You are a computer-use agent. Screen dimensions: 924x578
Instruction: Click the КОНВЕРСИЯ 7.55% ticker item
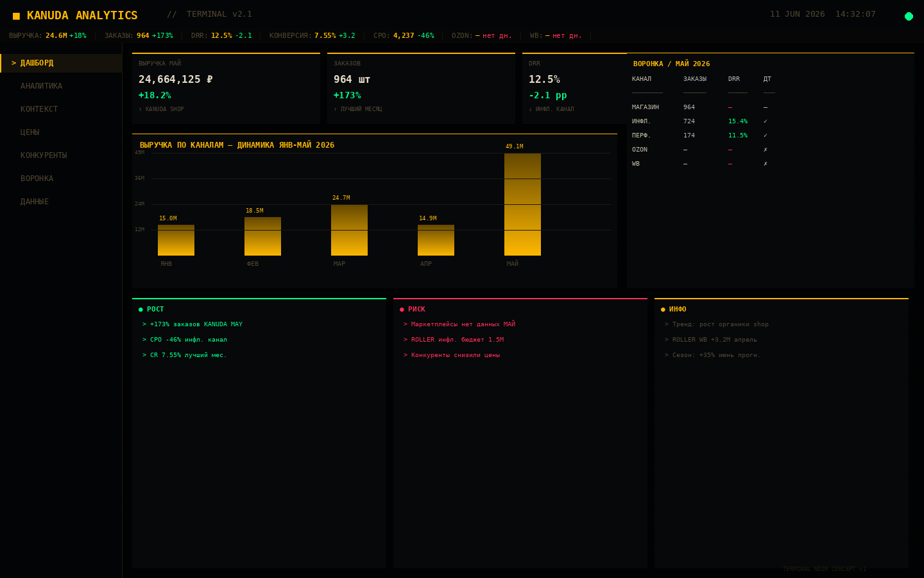point(312,36)
